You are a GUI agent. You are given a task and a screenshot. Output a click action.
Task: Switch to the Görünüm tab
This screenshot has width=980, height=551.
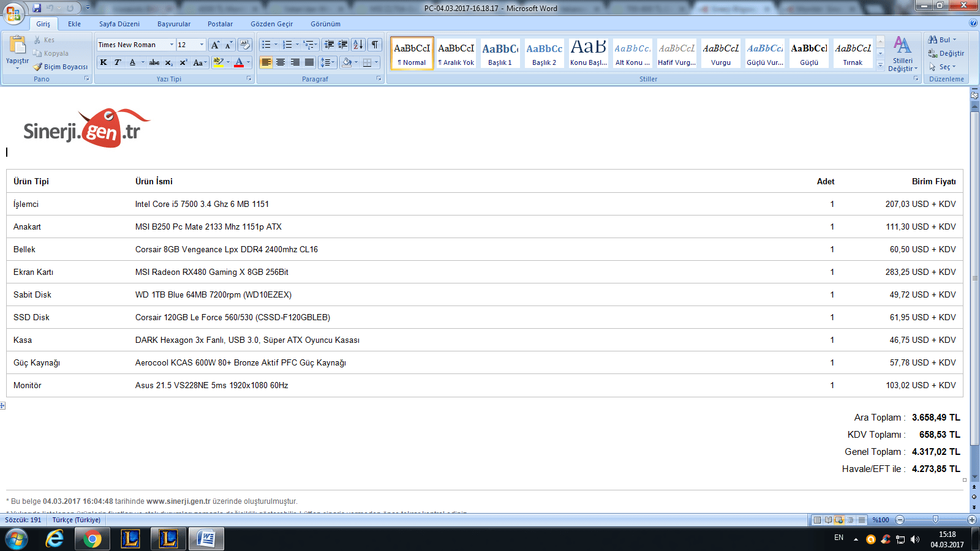325,24
